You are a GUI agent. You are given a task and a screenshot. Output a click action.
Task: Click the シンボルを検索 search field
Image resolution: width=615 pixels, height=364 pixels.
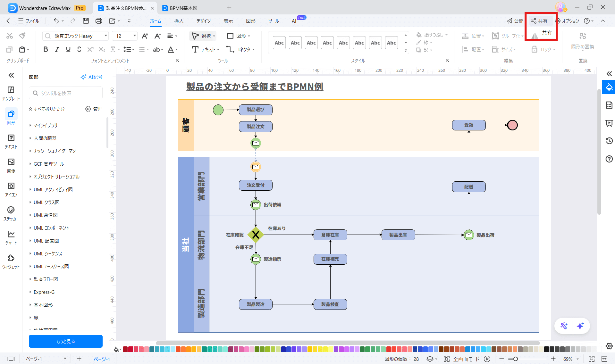pyautogui.click(x=66, y=93)
